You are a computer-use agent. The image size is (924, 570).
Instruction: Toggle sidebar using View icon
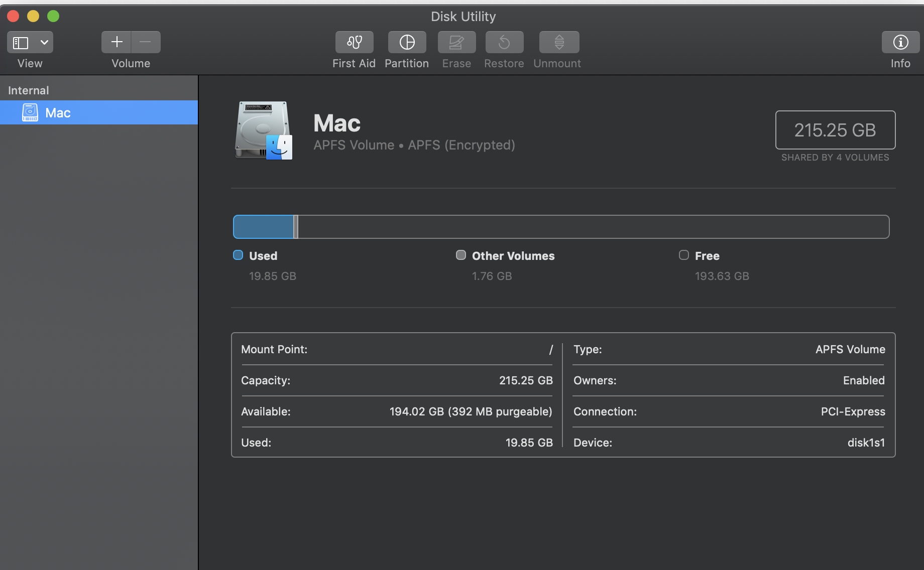(x=21, y=43)
